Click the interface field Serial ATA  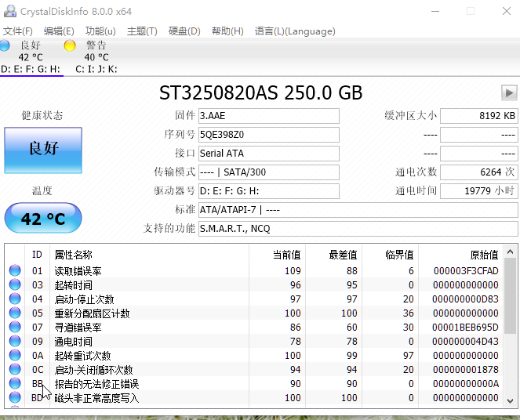(x=269, y=154)
